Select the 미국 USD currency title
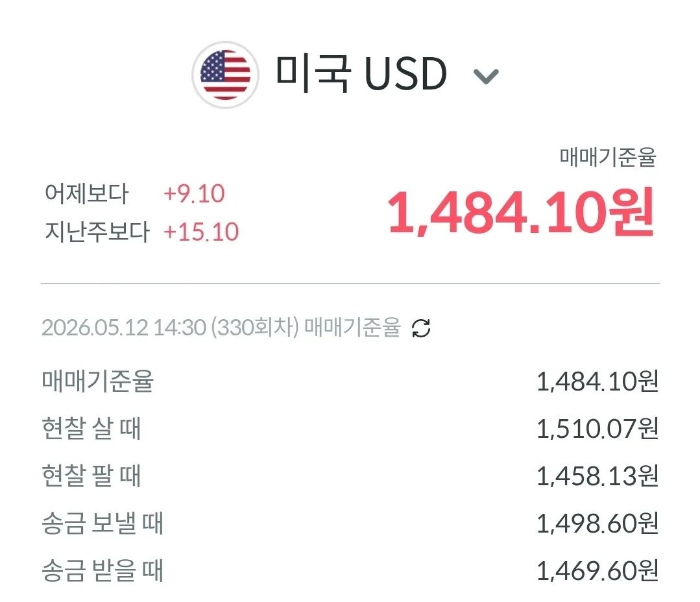The height and width of the screenshot is (602, 700). [361, 74]
